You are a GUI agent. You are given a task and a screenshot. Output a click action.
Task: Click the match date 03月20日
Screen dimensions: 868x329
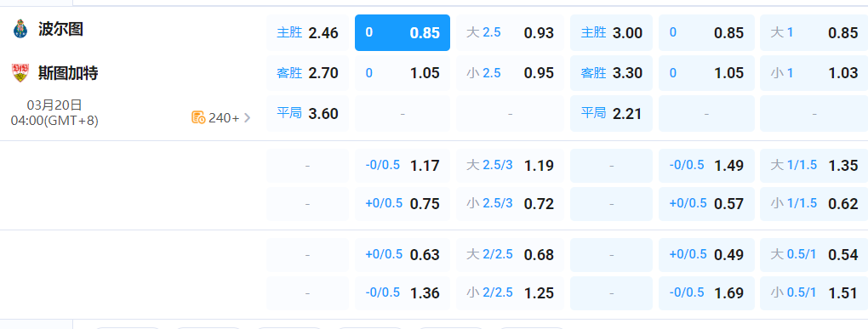tap(54, 105)
